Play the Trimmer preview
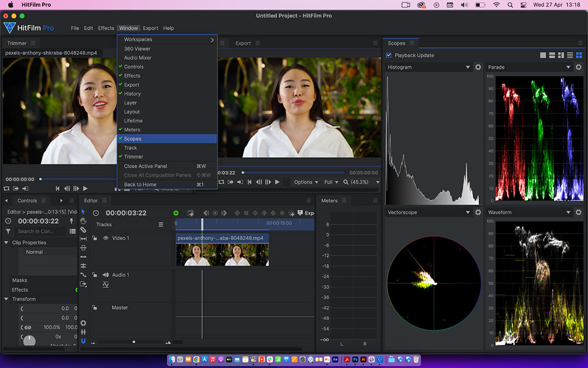The width and height of the screenshot is (588, 368). point(85,188)
